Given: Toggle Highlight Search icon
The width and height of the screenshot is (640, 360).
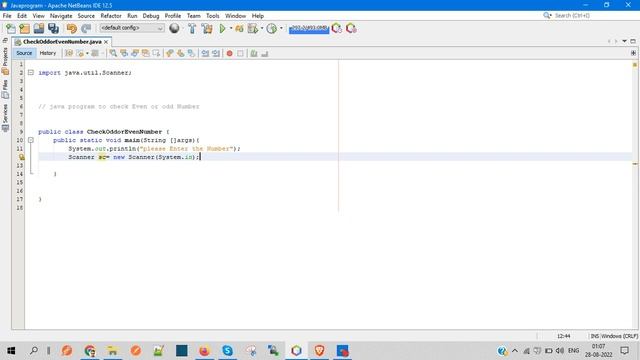Looking at the screenshot, I should 145,53.
